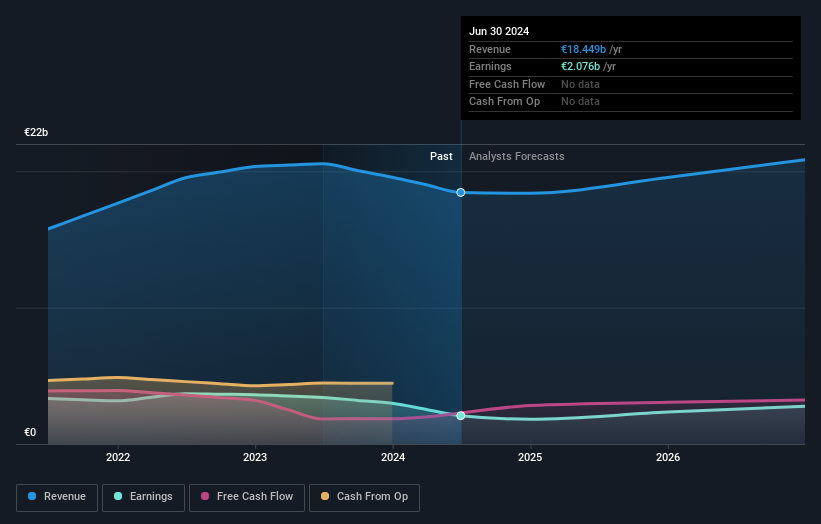The image size is (821, 524).
Task: Click the pink Free Cash Flow legend dot
Action: coord(205,496)
